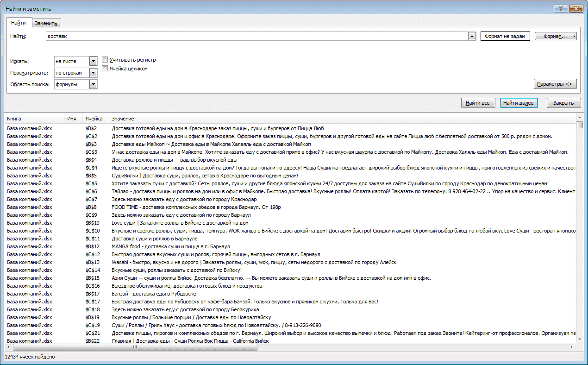Click the Найти search input field

pos(257,36)
